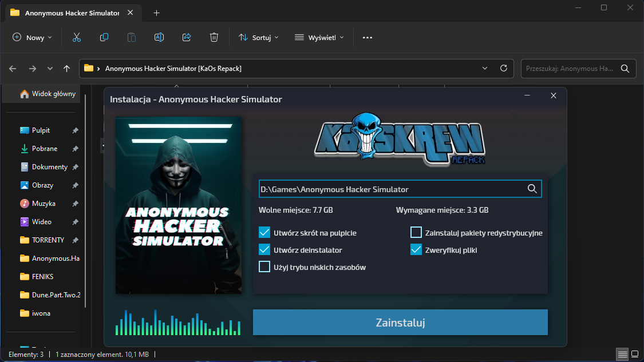
Task: Uncheck Utwórz skrót na pulpicie
Action: [264, 232]
